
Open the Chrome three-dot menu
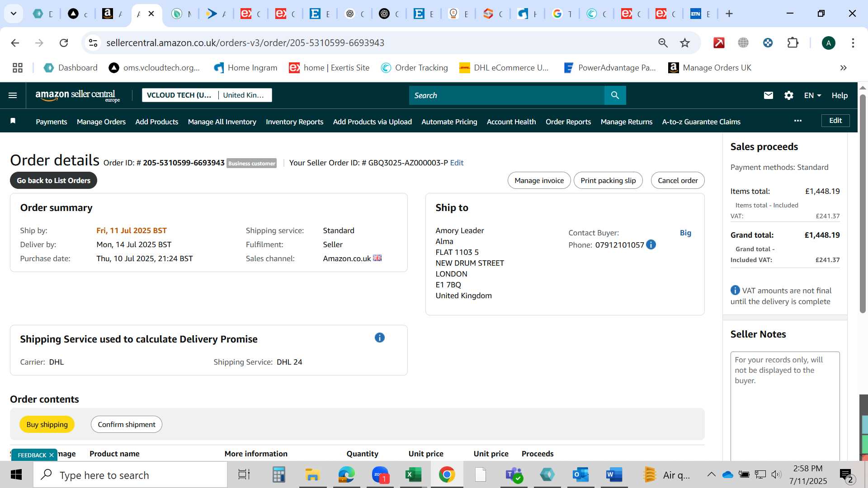coord(853,43)
